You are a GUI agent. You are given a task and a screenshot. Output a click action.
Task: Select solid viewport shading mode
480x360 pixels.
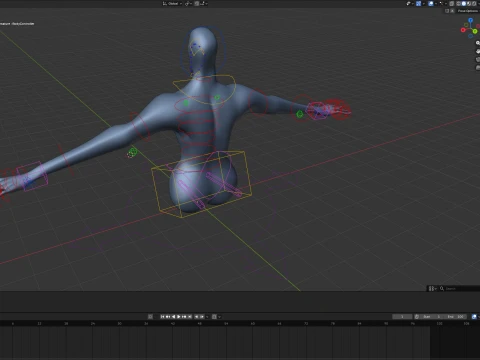[x=463, y=4]
